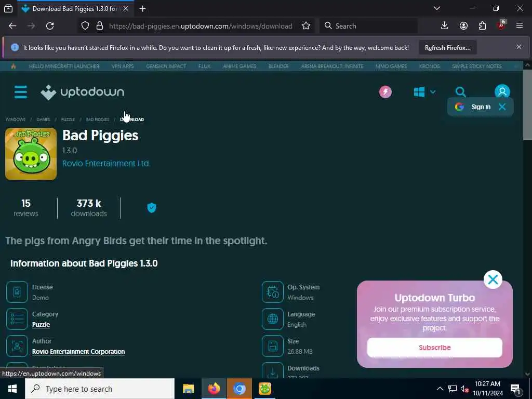Open the Firefox application menu
Viewport: 532px width, 399px height.
point(520,26)
